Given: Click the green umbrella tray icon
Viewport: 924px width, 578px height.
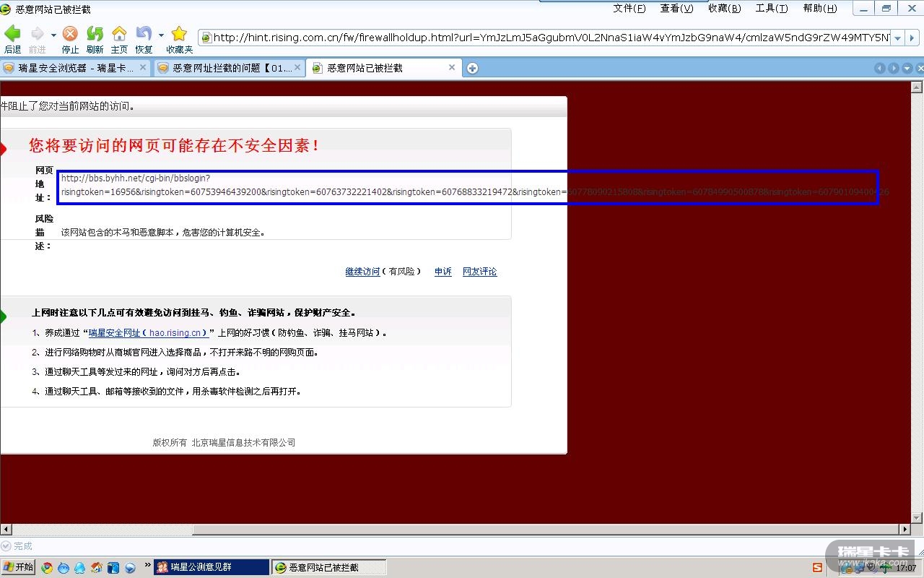Looking at the screenshot, I should pyautogui.click(x=885, y=569).
